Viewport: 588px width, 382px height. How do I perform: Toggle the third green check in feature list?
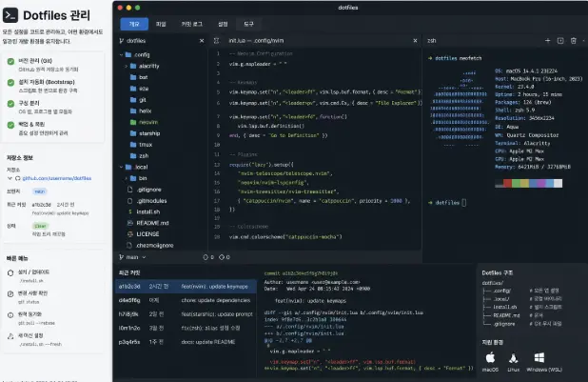[x=10, y=104]
